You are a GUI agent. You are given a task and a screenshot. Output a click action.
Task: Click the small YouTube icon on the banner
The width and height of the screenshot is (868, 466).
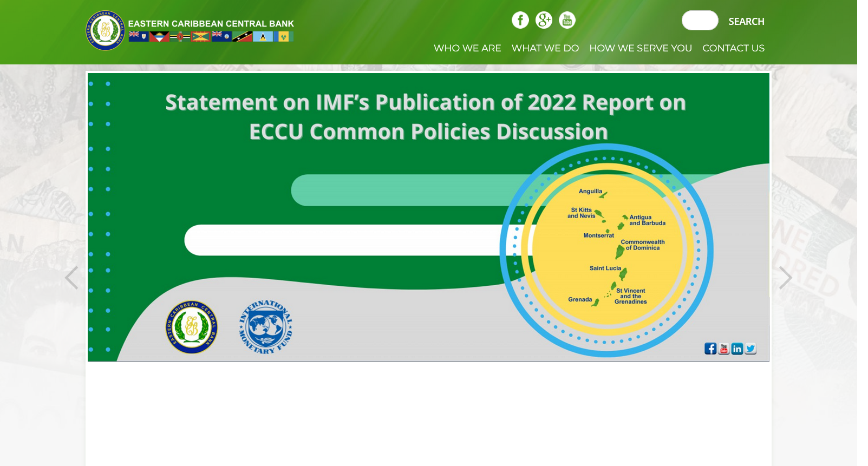723,349
